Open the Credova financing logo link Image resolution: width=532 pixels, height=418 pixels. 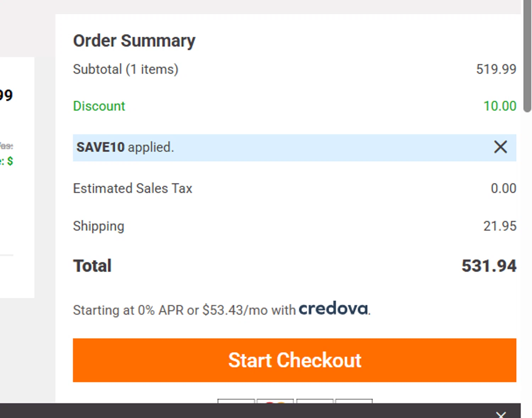333,309
